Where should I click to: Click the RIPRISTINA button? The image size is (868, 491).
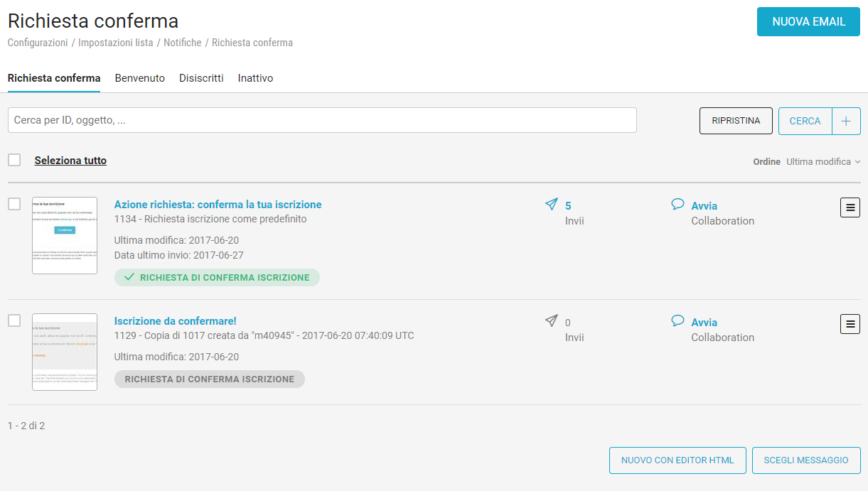click(x=736, y=121)
